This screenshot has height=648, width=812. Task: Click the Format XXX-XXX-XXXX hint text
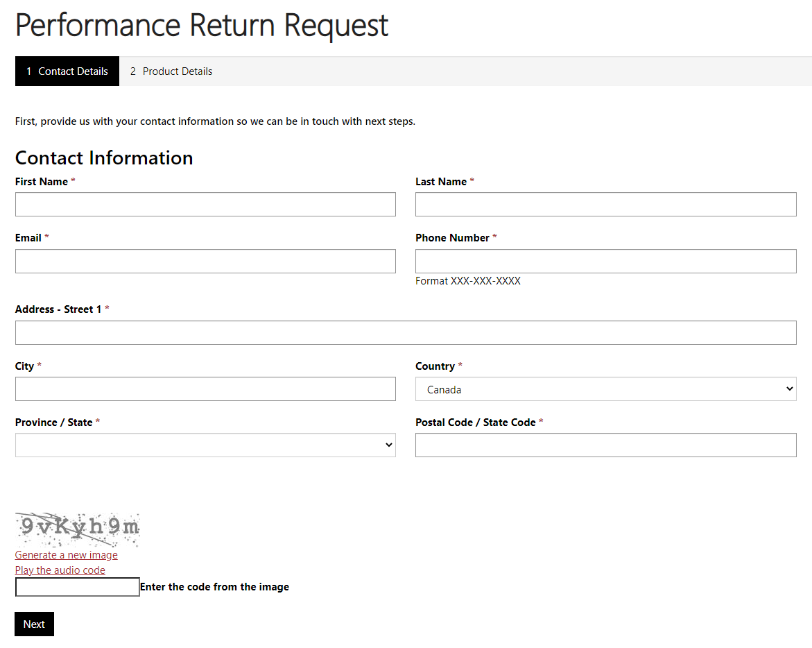click(468, 281)
